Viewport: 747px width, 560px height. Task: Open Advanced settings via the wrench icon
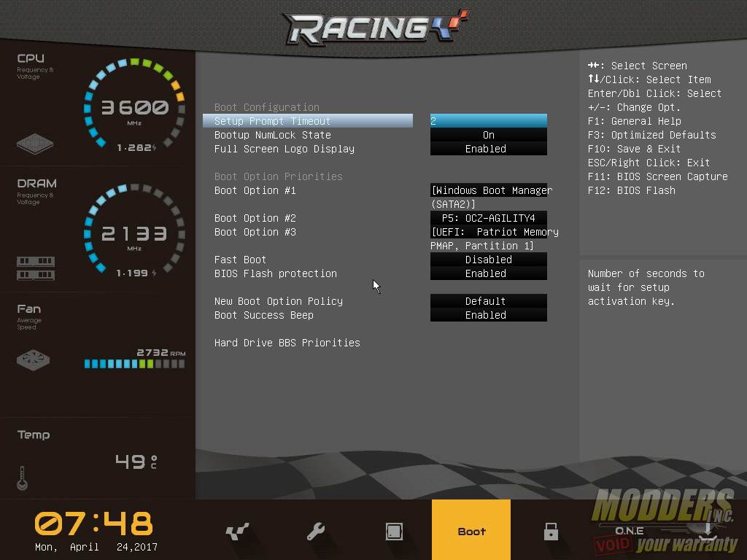tap(316, 532)
